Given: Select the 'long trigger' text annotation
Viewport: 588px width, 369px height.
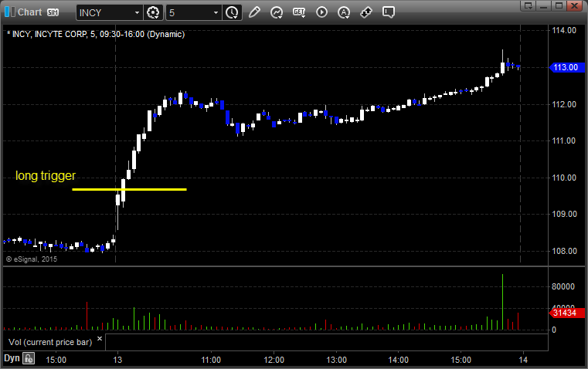Looking at the screenshot, I should pos(46,176).
